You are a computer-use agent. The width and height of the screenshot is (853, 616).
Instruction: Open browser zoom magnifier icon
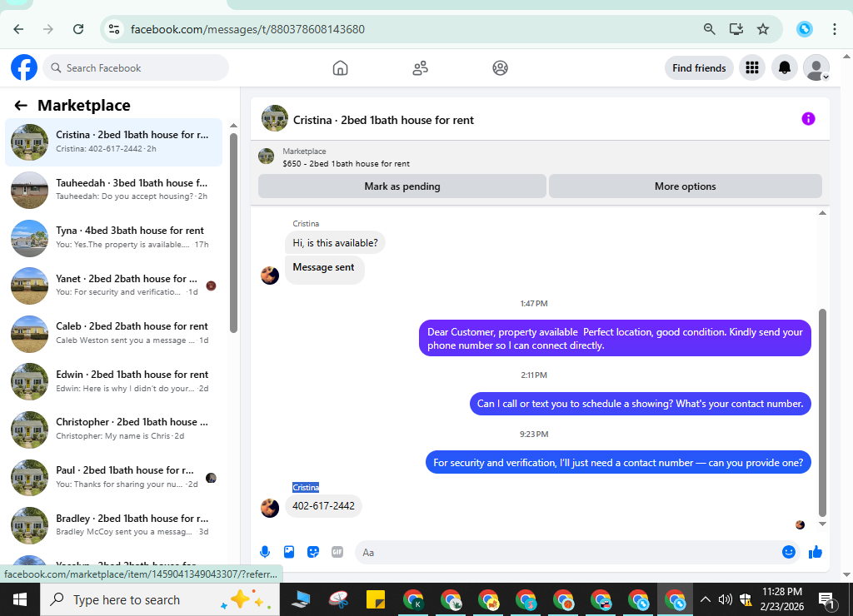point(709,29)
